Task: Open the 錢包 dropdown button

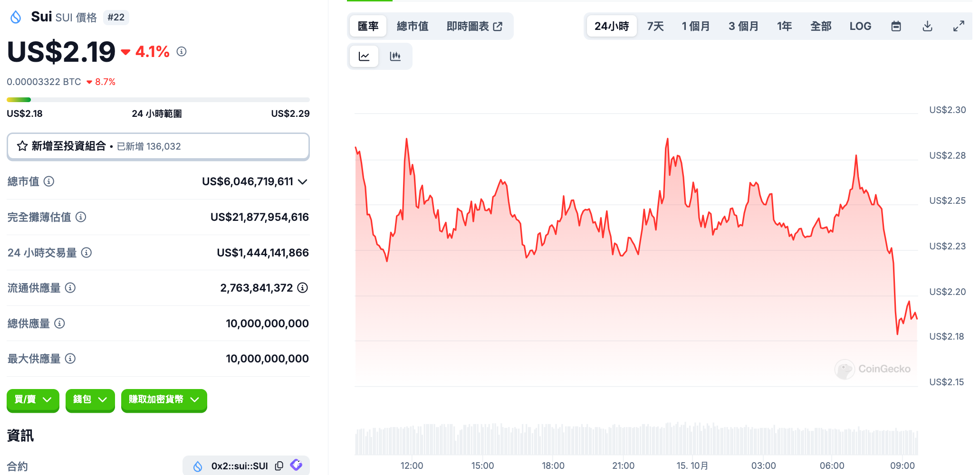Action: point(90,400)
